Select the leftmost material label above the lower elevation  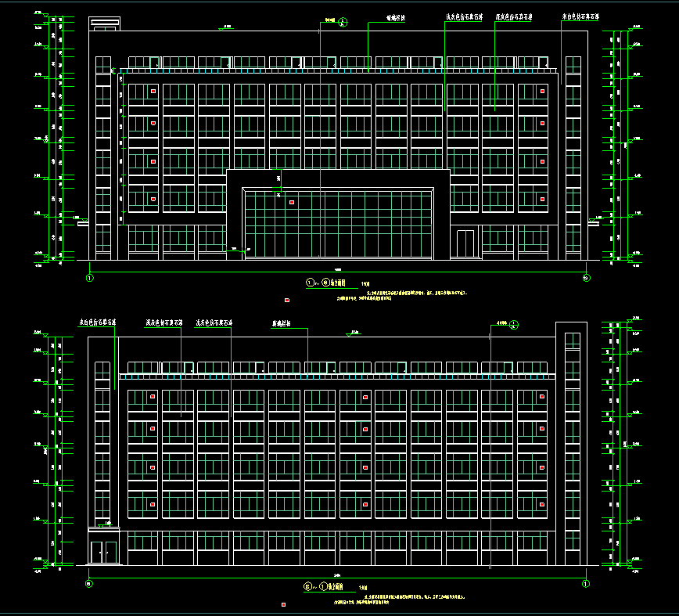click(98, 322)
